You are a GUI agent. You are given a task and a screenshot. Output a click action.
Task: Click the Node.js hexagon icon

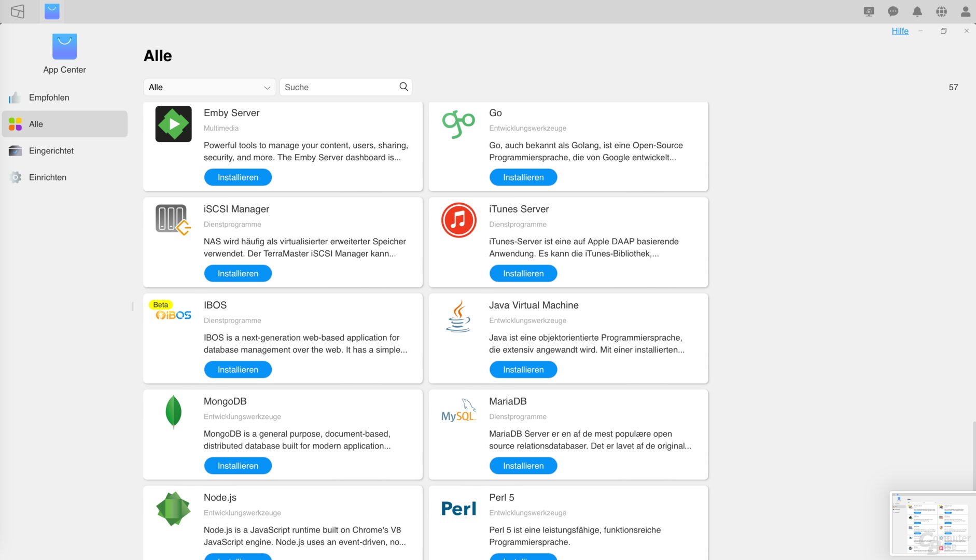(173, 509)
